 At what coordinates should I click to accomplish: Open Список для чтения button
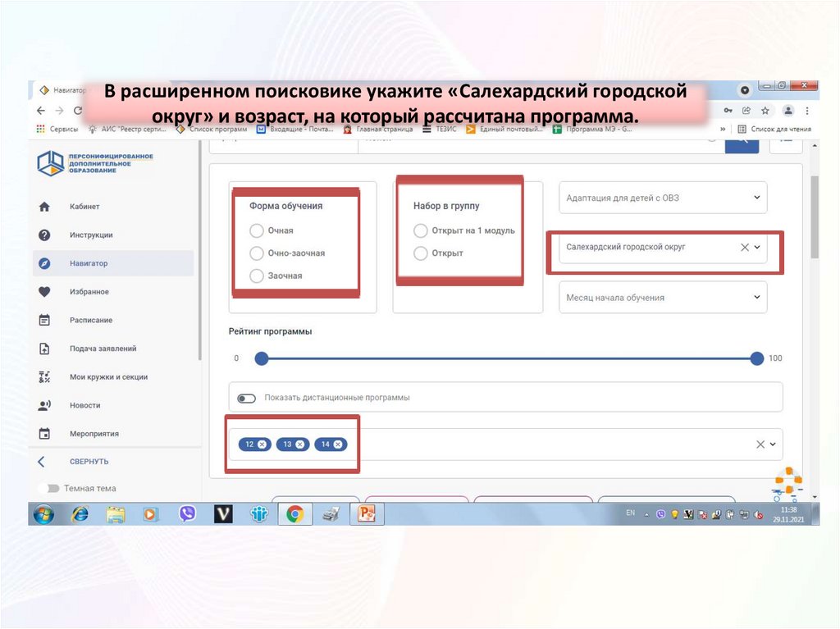click(x=774, y=129)
